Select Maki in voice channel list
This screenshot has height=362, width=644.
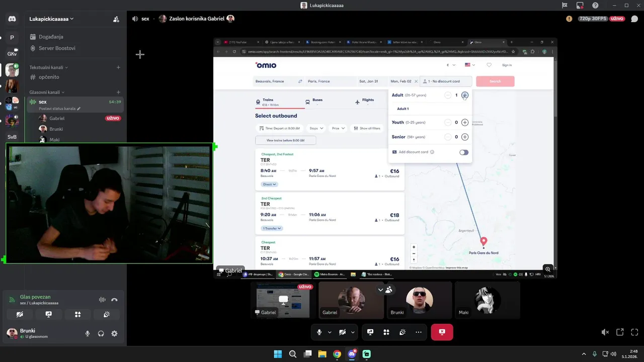(x=79, y=139)
